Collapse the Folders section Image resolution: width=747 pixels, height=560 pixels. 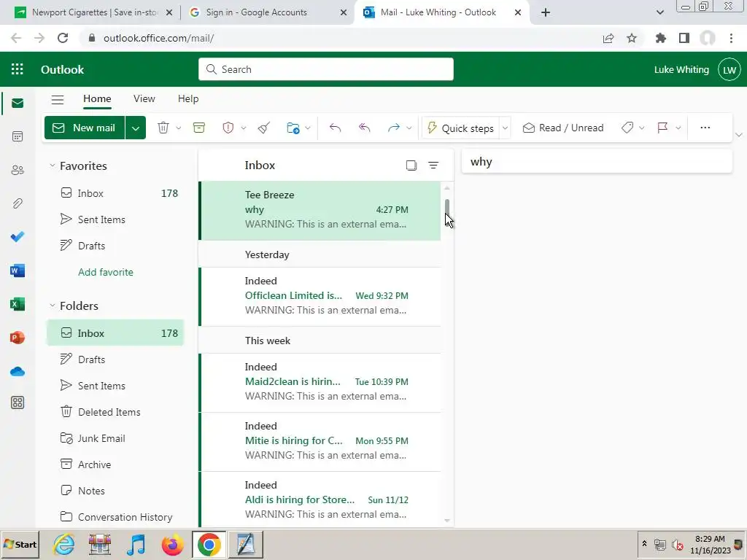pyautogui.click(x=53, y=306)
